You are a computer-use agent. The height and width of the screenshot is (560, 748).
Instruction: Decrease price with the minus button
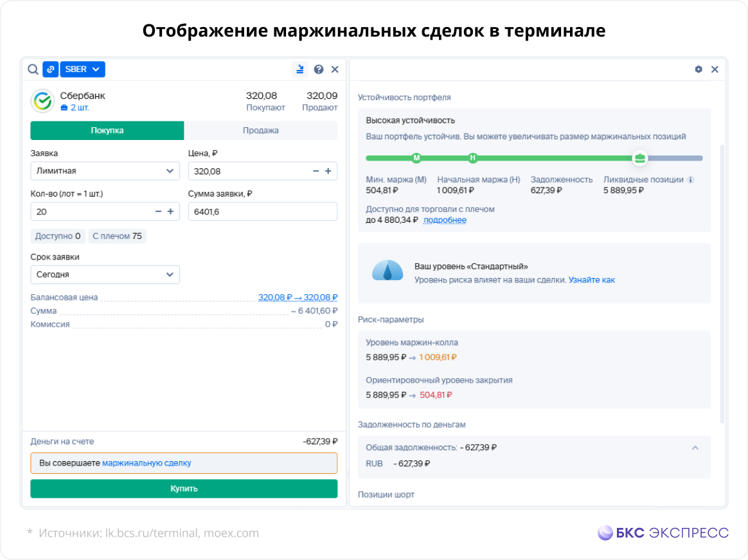[316, 171]
